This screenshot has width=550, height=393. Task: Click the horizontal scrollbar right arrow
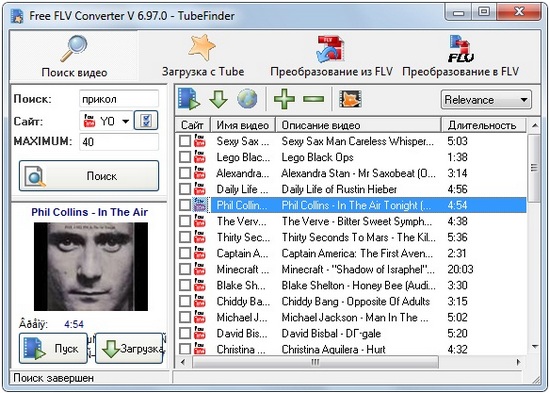pyautogui.click(x=518, y=361)
